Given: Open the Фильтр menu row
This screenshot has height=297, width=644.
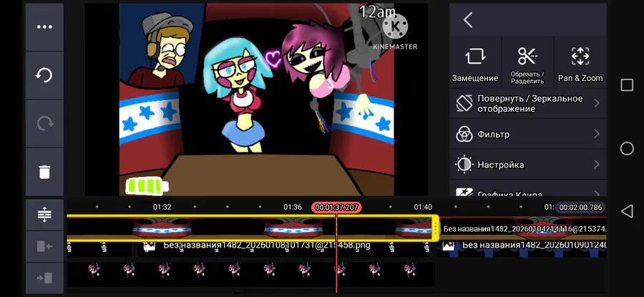Looking at the screenshot, I should click(528, 134).
